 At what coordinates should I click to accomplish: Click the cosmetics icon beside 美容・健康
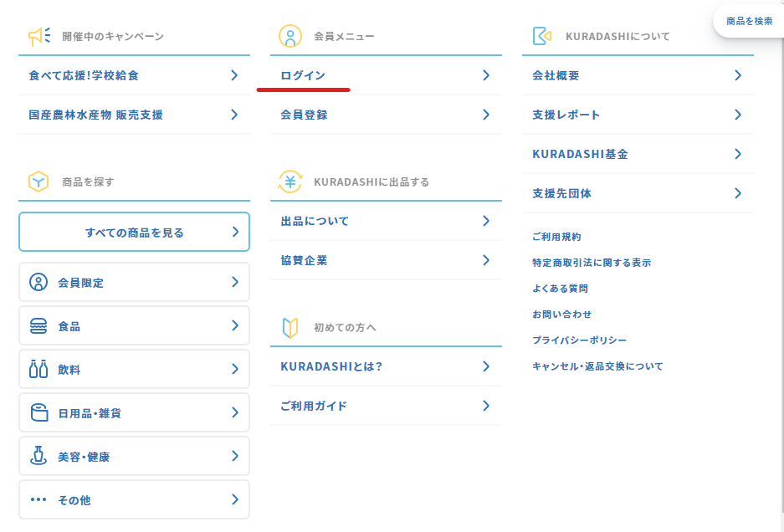click(38, 456)
